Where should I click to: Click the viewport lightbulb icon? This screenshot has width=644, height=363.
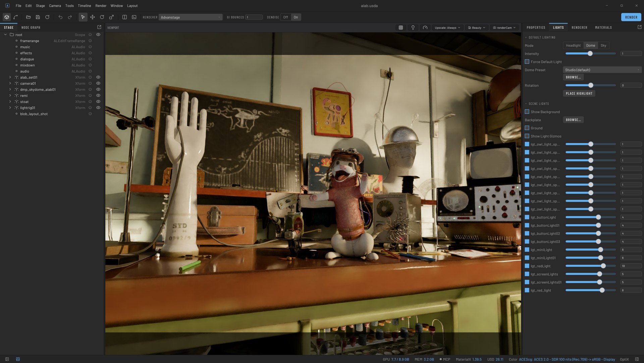(x=413, y=28)
